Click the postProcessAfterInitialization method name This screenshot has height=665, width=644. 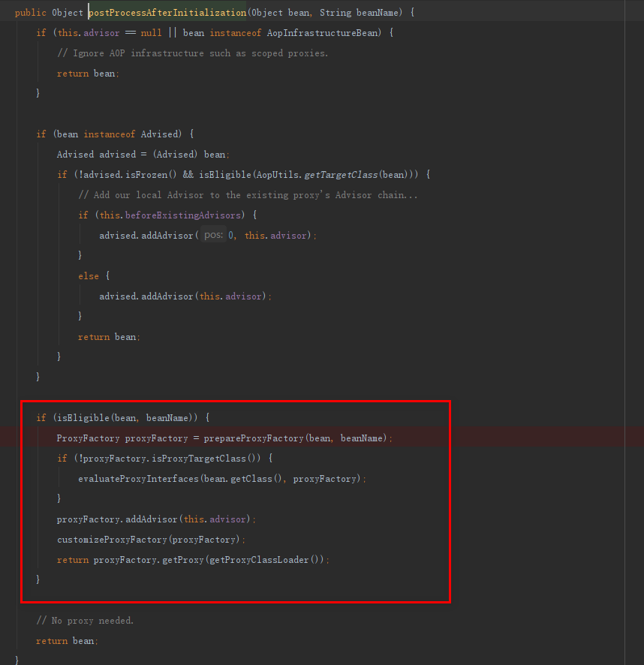(x=167, y=13)
